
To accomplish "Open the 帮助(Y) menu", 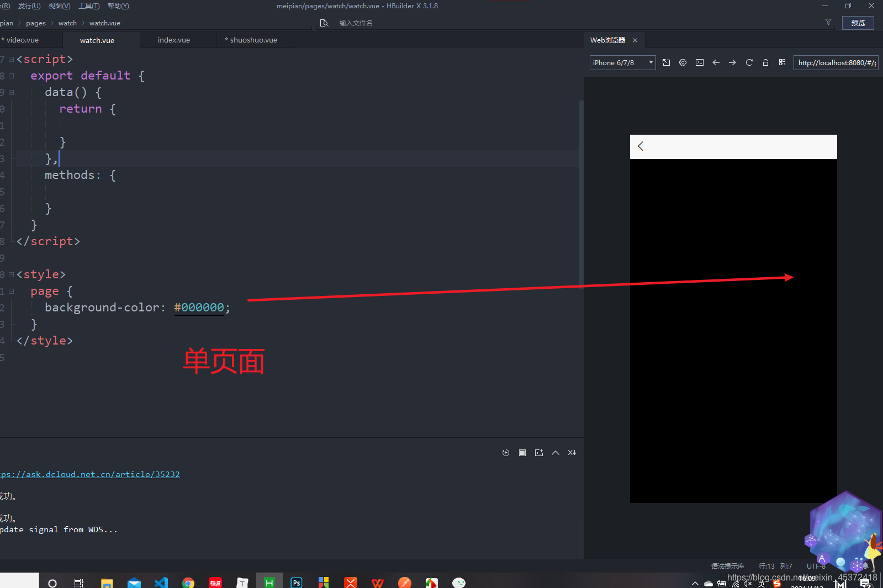I will (118, 6).
